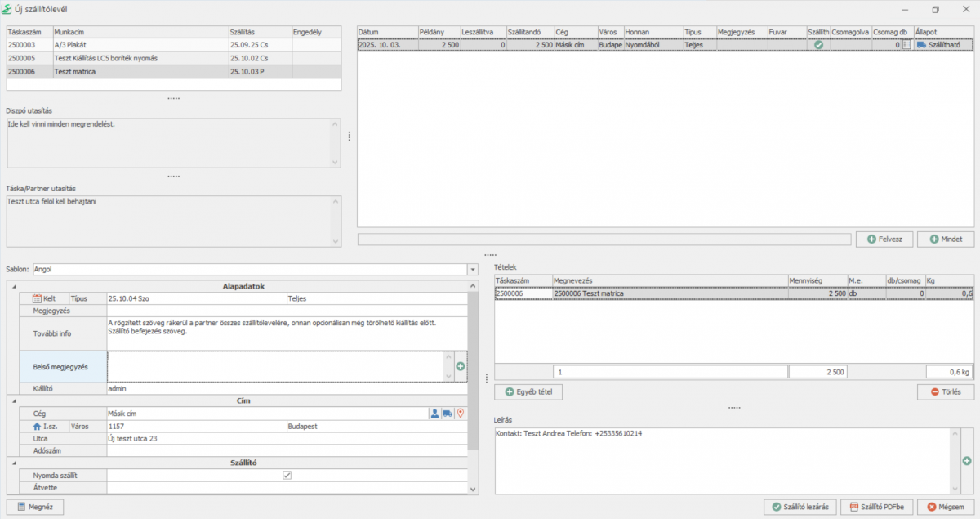The width and height of the screenshot is (980, 519).
Task: Toggle the Nyomda szállít checkbox
Action: coord(287,475)
